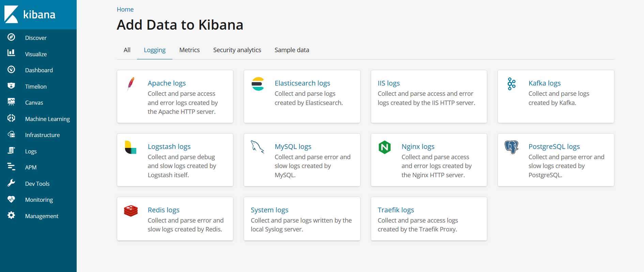Select the Security analytics tab
Image resolution: width=644 pixels, height=272 pixels.
click(237, 50)
